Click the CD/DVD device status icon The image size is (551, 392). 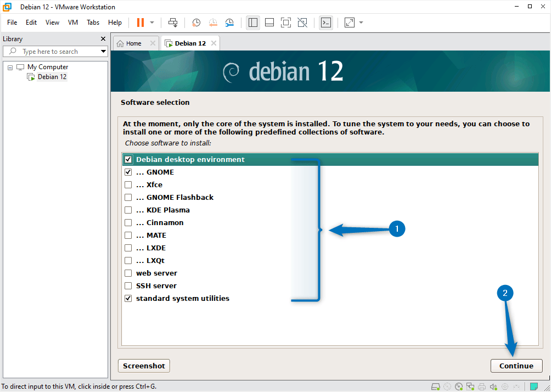pos(458,387)
